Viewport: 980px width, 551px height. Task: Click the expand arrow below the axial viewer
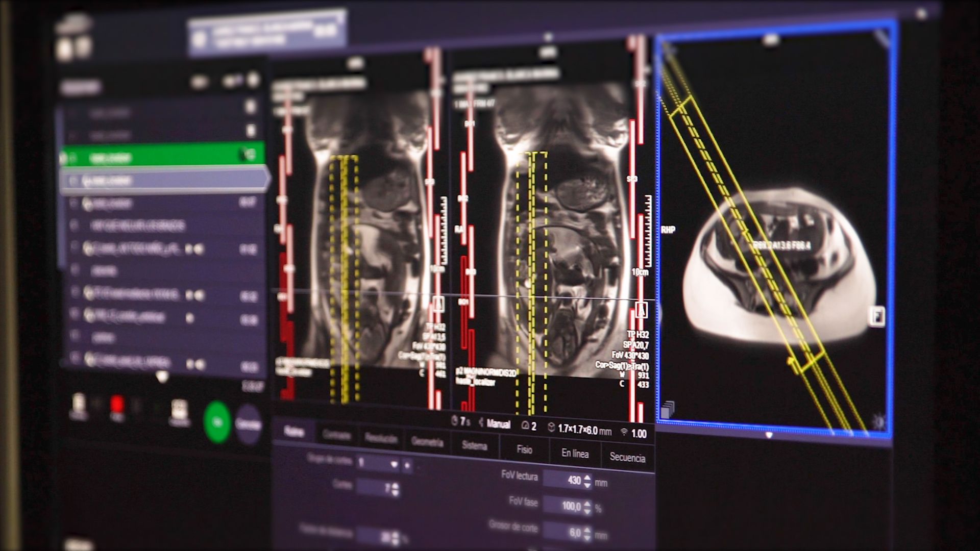[x=769, y=435]
